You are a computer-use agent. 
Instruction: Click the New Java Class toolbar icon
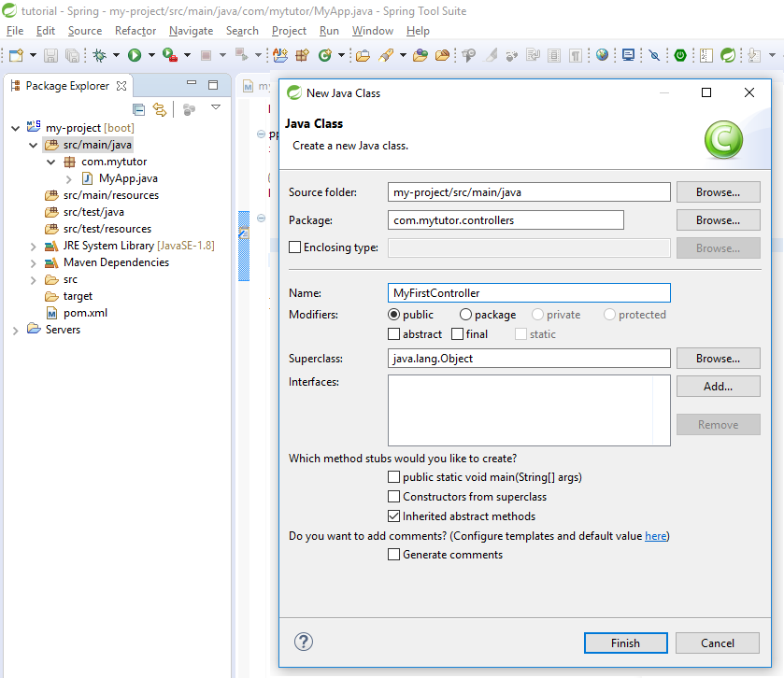(x=325, y=55)
